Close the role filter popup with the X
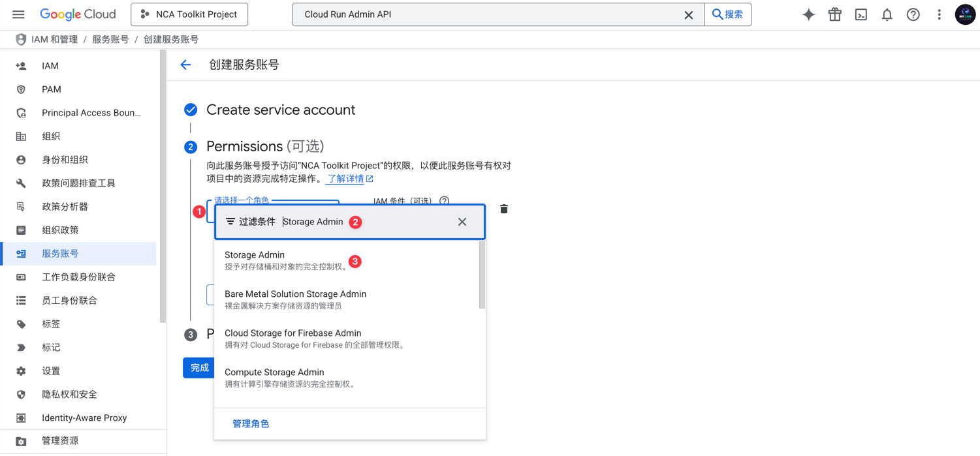Viewport: 980px width, 456px height. [x=462, y=222]
